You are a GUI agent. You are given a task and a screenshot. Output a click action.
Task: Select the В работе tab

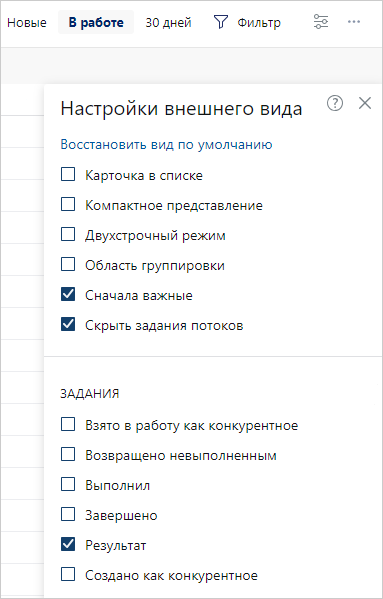click(96, 23)
